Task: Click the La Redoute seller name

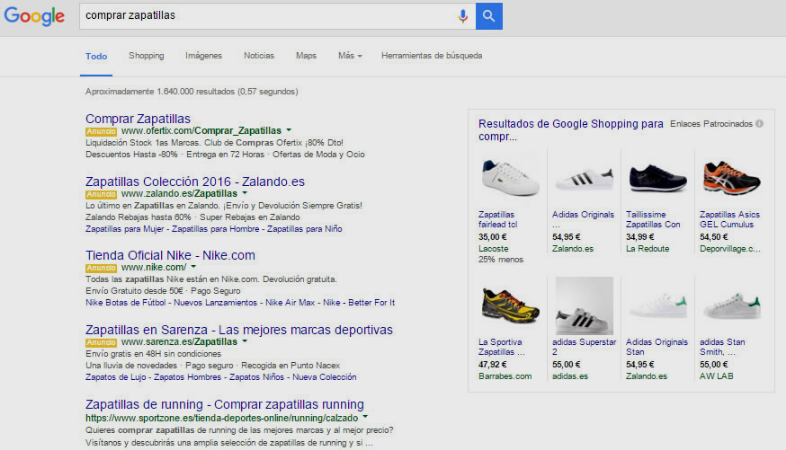Action: tap(647, 249)
